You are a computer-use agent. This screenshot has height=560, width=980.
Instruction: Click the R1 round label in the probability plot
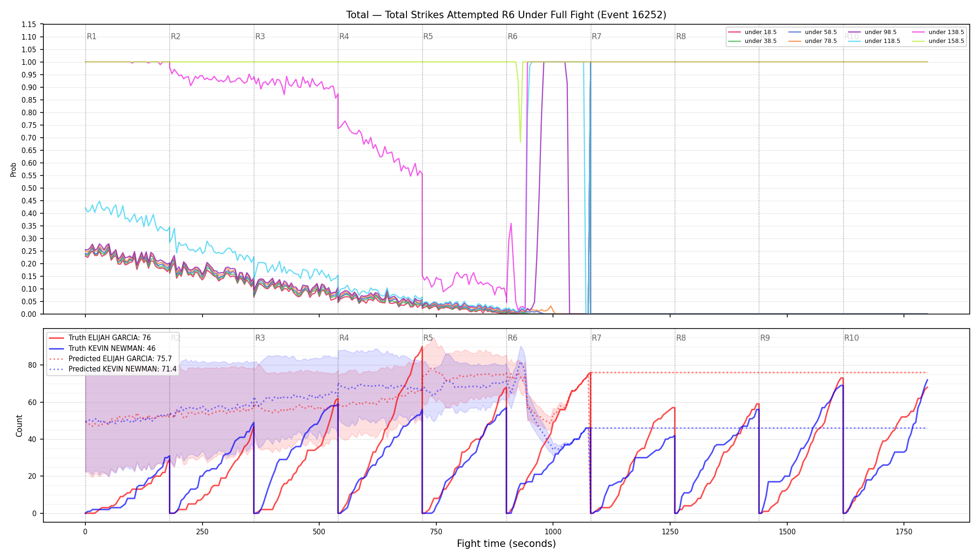[x=91, y=36]
